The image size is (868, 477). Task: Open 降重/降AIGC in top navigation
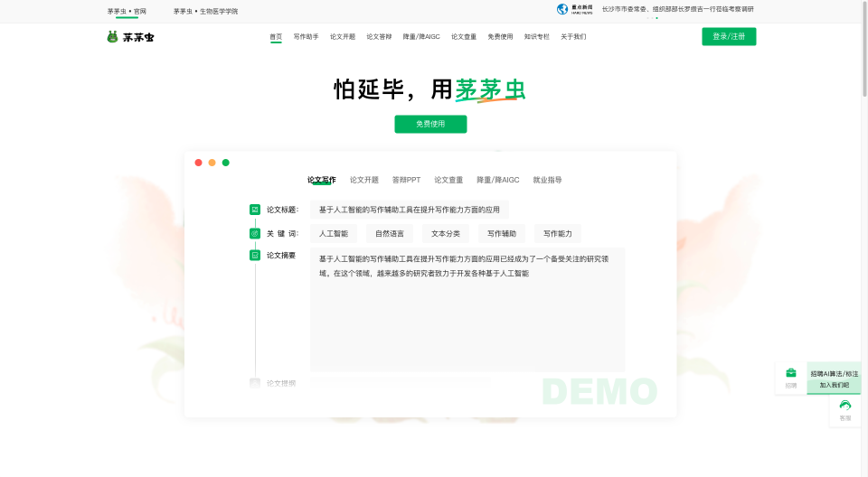click(x=421, y=36)
